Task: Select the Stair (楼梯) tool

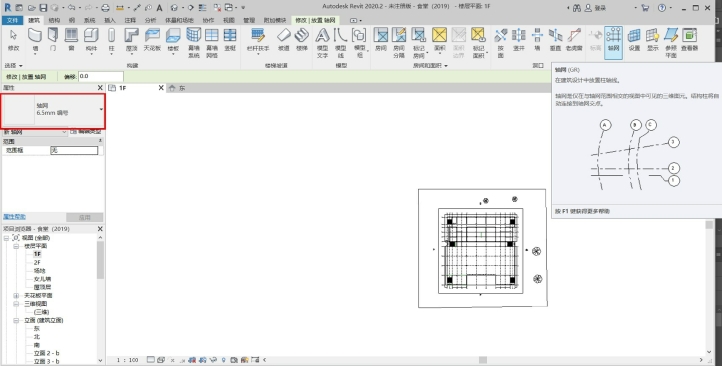Action: coord(302,40)
